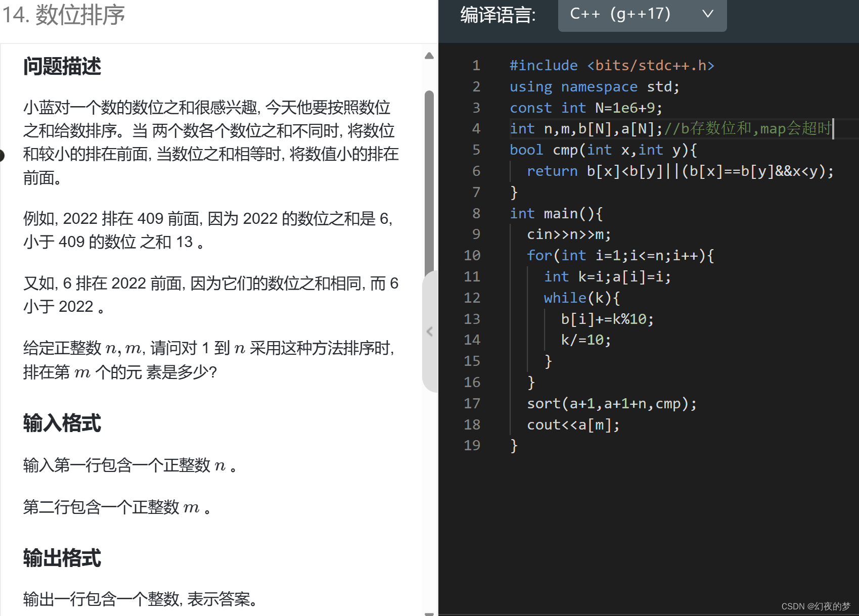Click the problem title '14. 数位排序'
This screenshot has height=616, width=859.
(63, 15)
